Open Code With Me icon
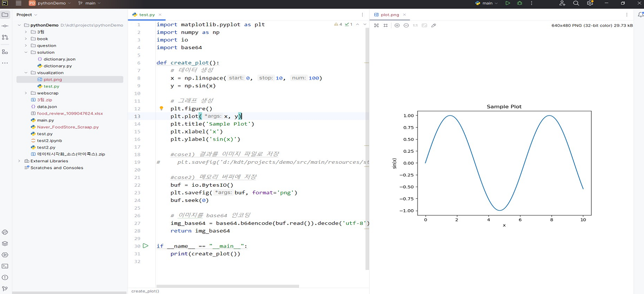The height and width of the screenshot is (294, 644). [x=562, y=3]
